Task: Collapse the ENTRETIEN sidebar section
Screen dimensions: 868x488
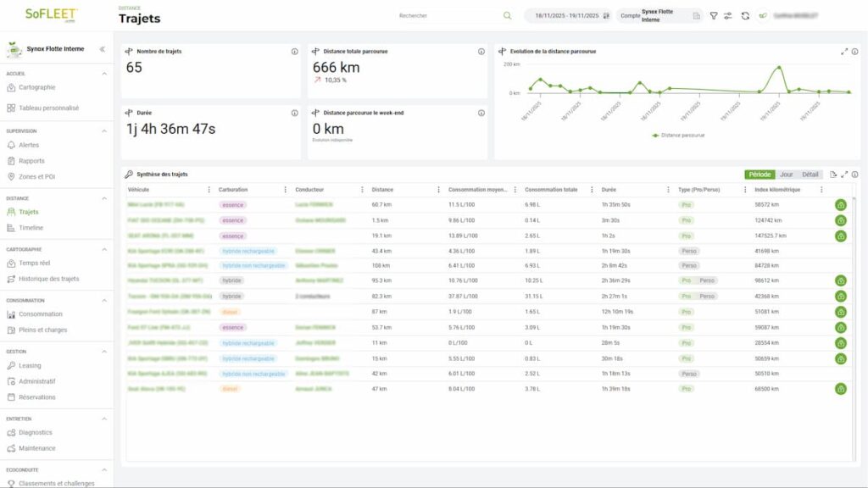Action: point(104,419)
